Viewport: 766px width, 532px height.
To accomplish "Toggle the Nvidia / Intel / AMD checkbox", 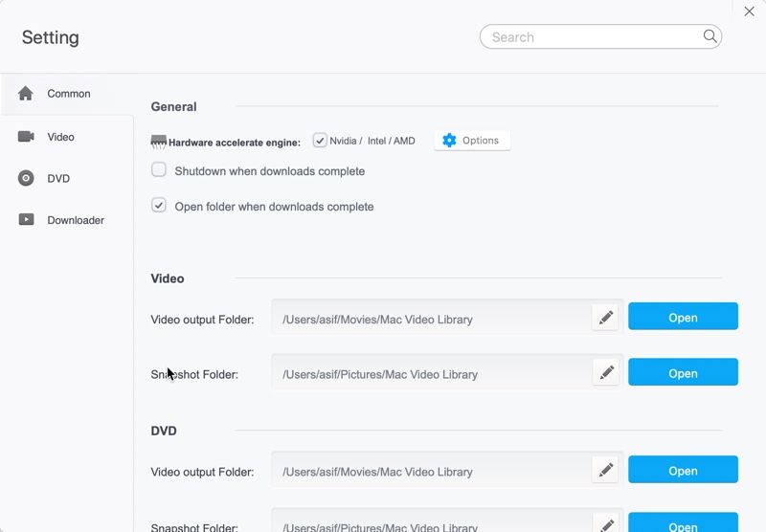I will [320, 141].
